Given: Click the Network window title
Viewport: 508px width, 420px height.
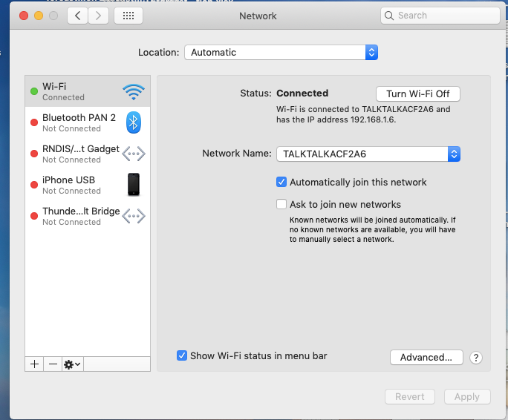Looking at the screenshot, I should (258, 16).
